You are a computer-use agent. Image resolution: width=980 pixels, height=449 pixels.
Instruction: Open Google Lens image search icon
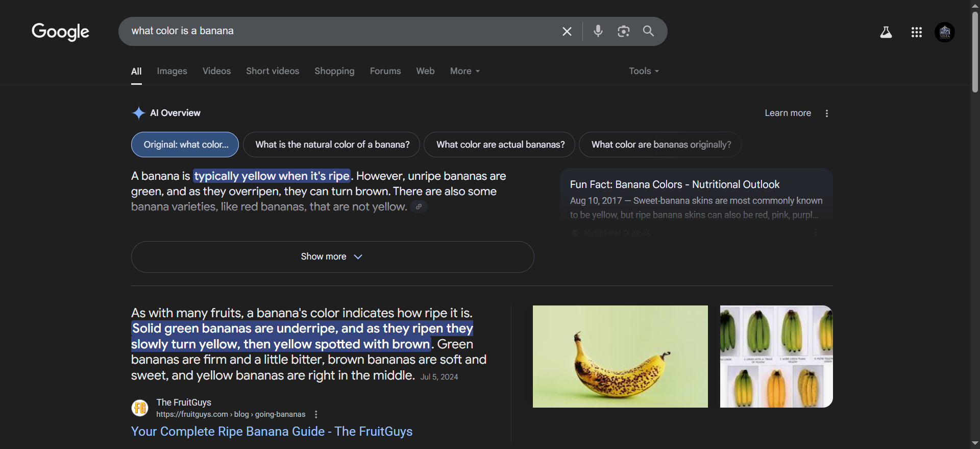coord(623,31)
